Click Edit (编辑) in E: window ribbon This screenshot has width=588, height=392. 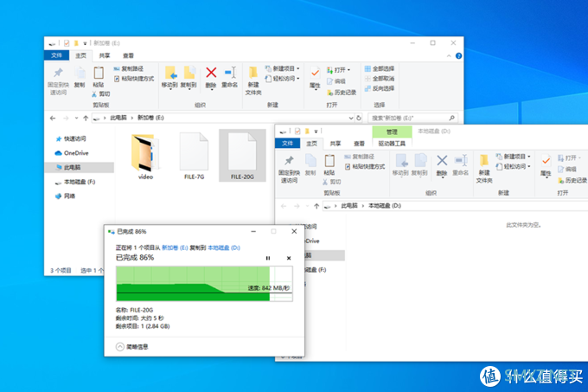(336, 81)
